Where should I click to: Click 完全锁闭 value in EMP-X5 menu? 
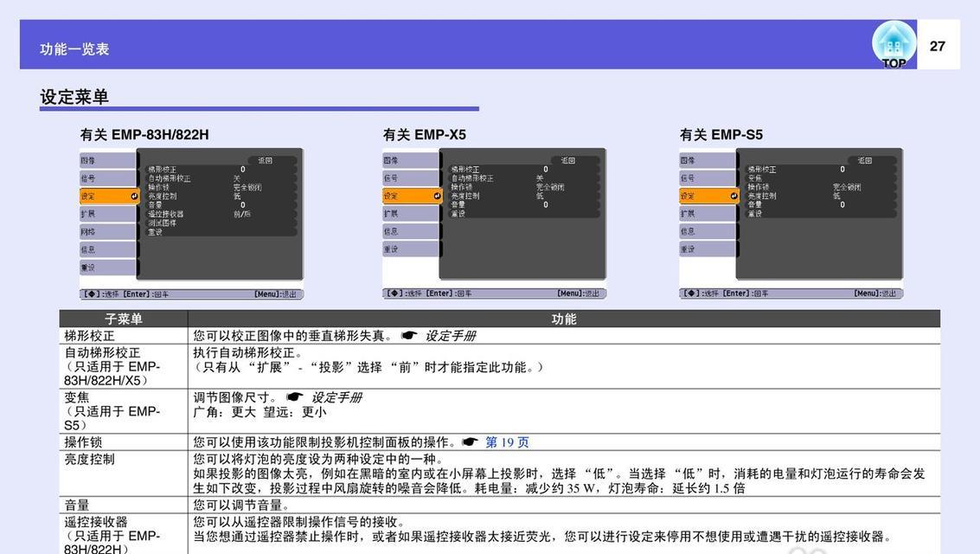coord(550,187)
